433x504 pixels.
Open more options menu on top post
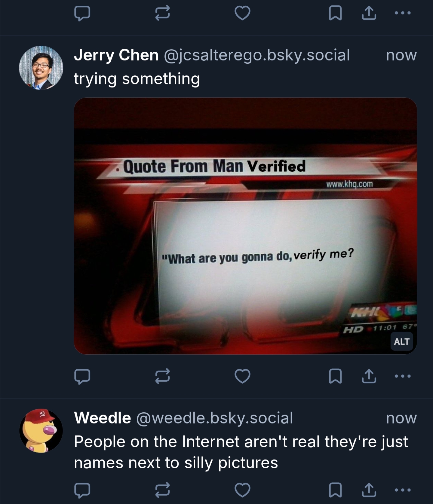pyautogui.click(x=402, y=13)
